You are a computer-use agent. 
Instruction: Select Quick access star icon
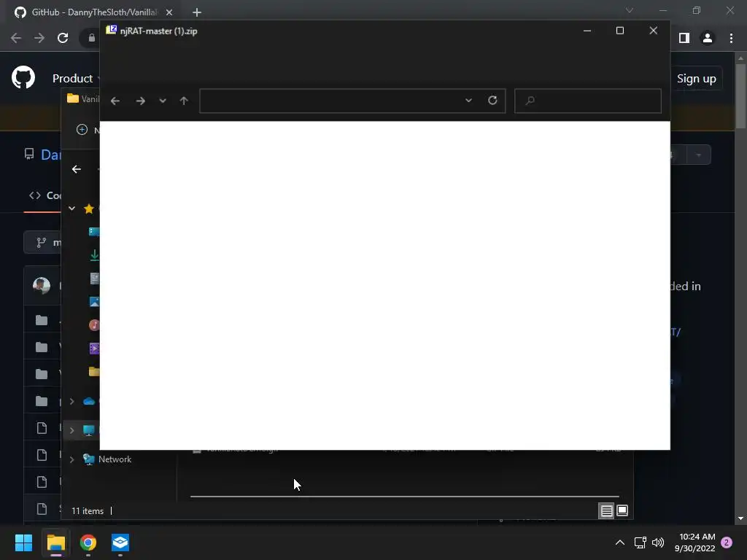point(88,209)
